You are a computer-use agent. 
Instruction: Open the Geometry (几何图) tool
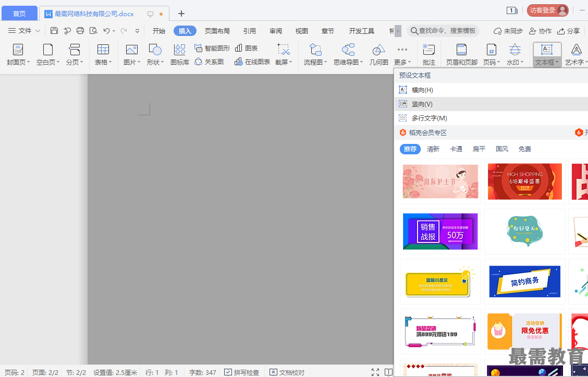coord(378,54)
